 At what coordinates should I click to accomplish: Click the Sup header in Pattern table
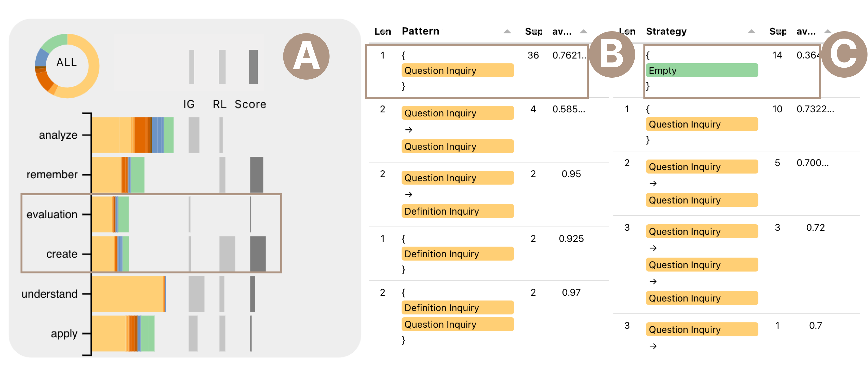[534, 32]
